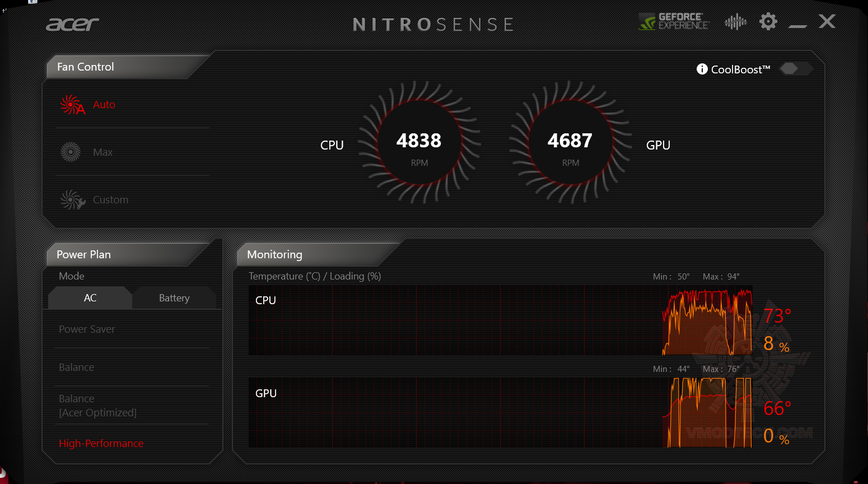Click the CPU temperature and loading graph
The height and width of the screenshot is (484, 868).
click(x=501, y=320)
